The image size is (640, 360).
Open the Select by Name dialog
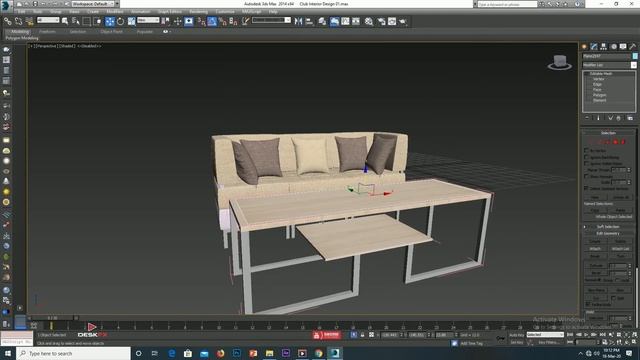point(76,21)
